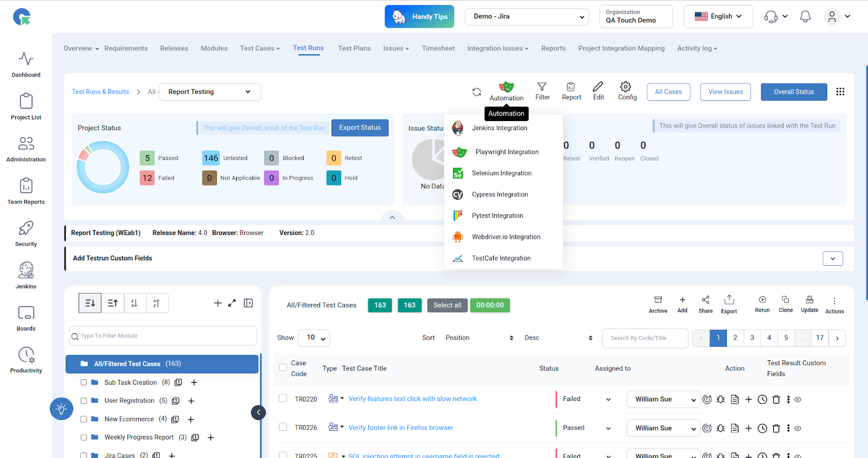
Task: Open the nine-dot grid menu
Action: click(x=840, y=92)
